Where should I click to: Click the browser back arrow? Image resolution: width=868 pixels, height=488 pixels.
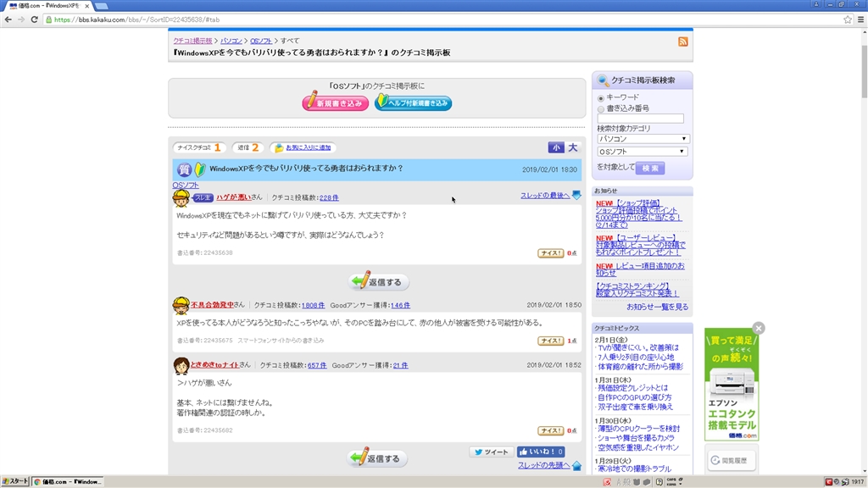click(8, 19)
